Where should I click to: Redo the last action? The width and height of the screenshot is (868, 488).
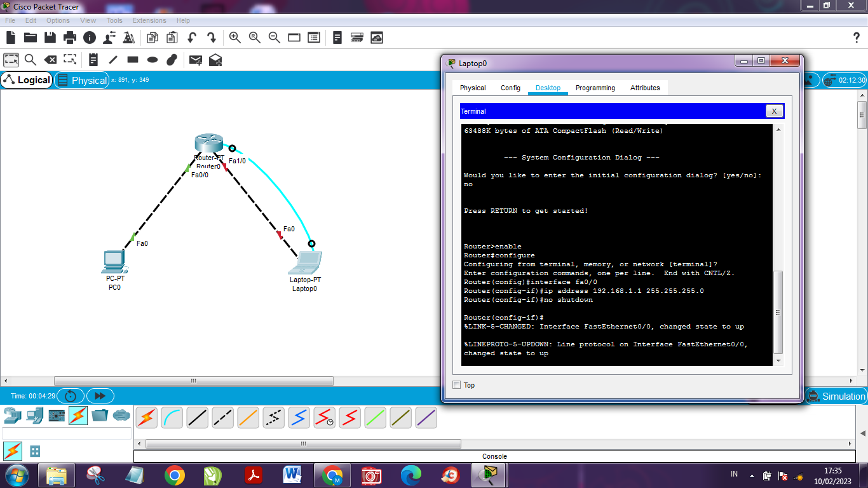click(x=212, y=37)
